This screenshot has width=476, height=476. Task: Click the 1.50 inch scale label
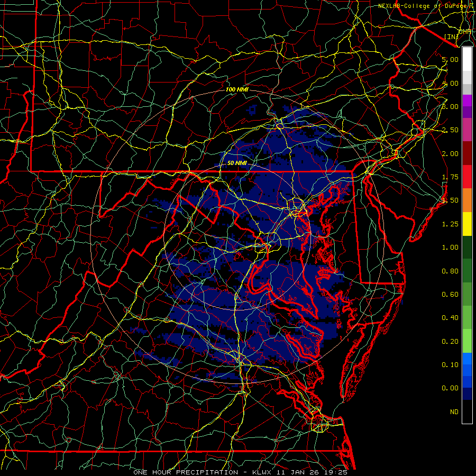450,200
